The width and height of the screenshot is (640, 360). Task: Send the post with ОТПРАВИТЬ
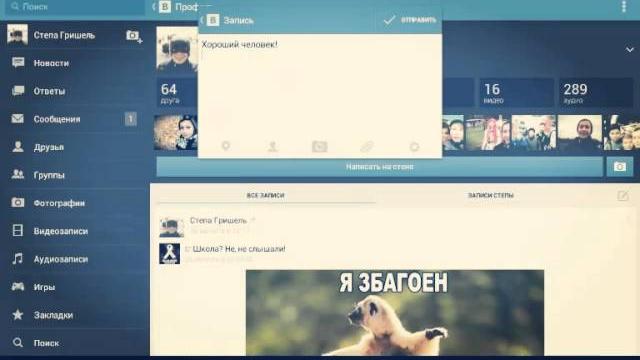pos(411,20)
